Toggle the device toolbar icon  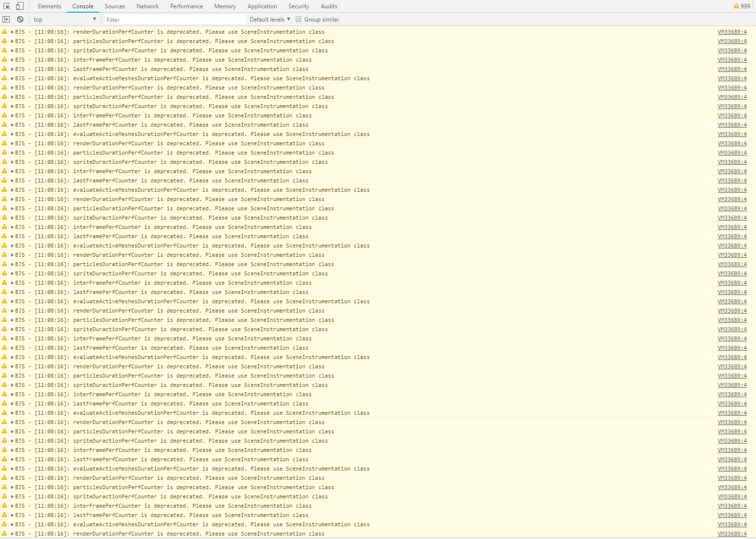coord(20,6)
